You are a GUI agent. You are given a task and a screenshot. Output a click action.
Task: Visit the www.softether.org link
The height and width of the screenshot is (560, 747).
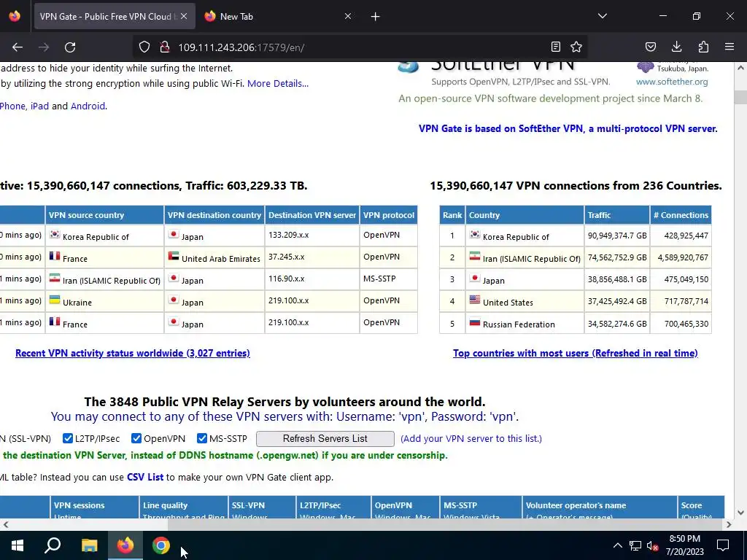click(x=672, y=82)
